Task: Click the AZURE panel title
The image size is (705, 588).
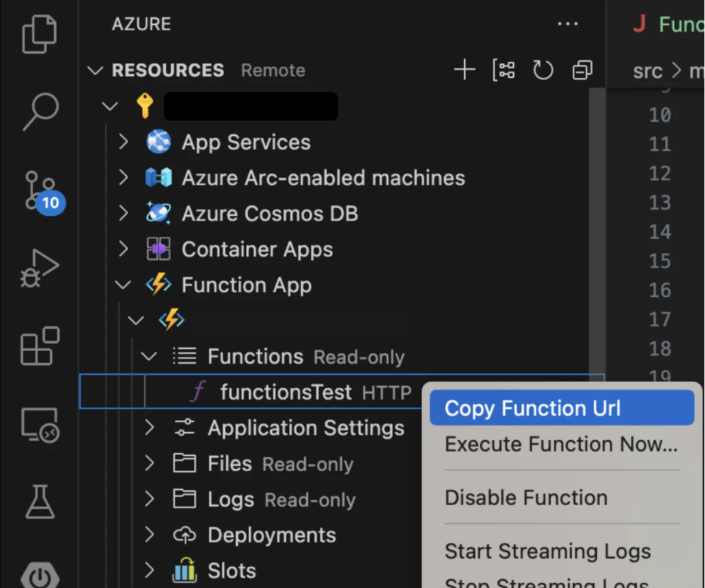Action: coord(141,24)
